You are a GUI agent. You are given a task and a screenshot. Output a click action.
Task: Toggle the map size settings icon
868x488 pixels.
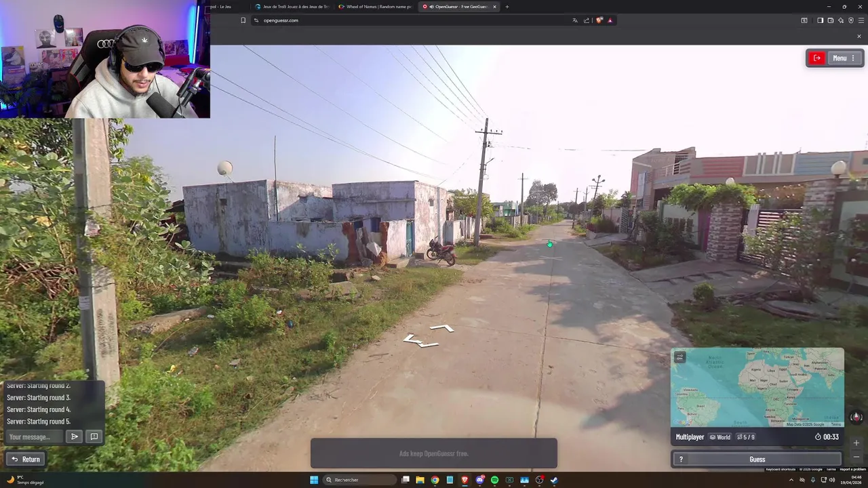coord(680,357)
